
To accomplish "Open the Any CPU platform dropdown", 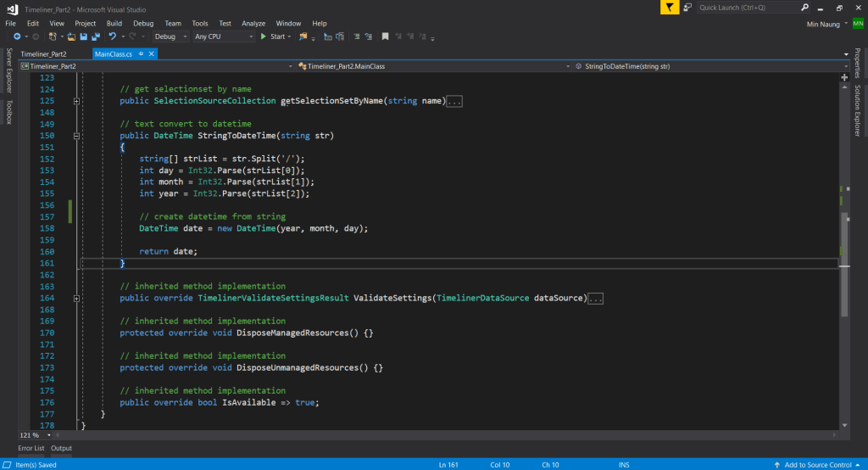I will 223,37.
